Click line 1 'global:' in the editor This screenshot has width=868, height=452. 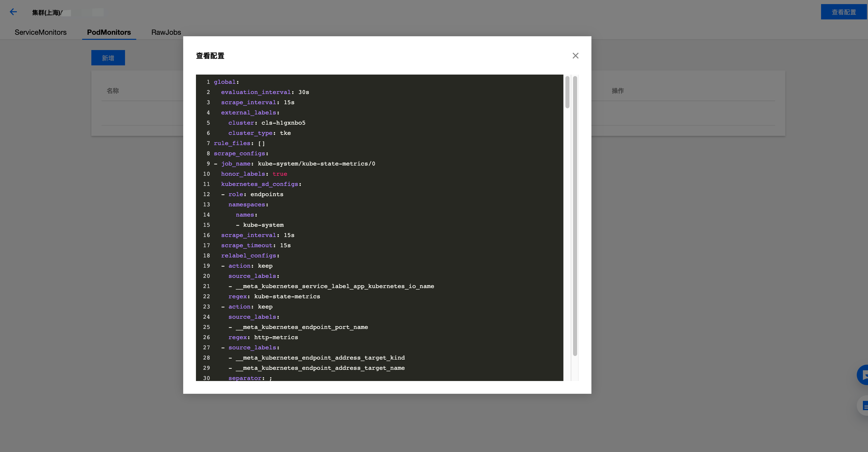click(x=226, y=82)
